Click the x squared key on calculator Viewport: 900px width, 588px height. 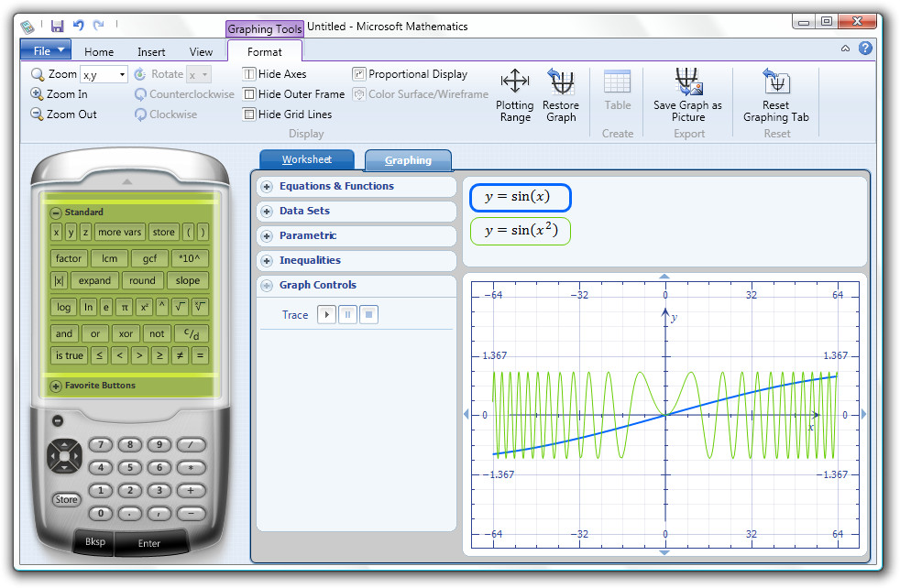pyautogui.click(x=144, y=307)
